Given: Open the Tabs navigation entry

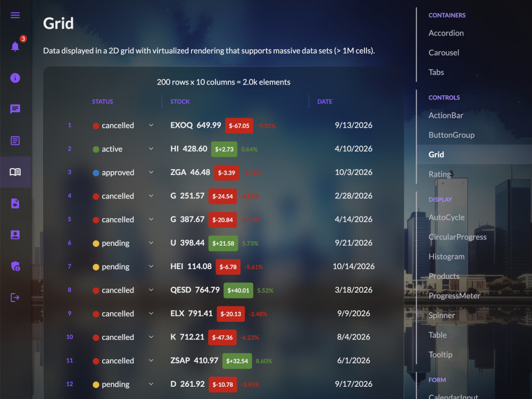Looking at the screenshot, I should click(436, 72).
